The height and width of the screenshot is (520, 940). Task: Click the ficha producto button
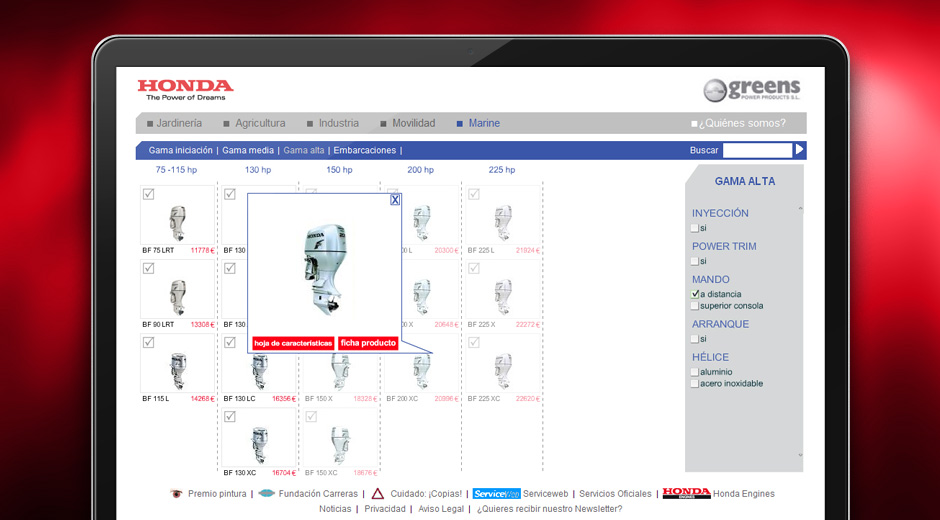(x=368, y=343)
